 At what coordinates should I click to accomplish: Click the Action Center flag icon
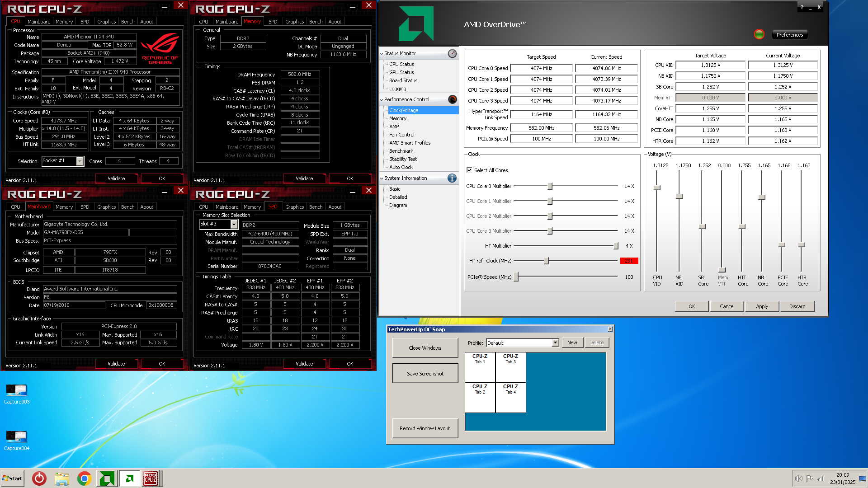pos(810,479)
